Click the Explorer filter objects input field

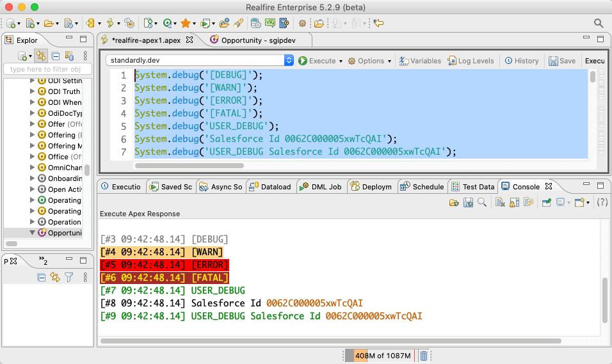click(47, 69)
